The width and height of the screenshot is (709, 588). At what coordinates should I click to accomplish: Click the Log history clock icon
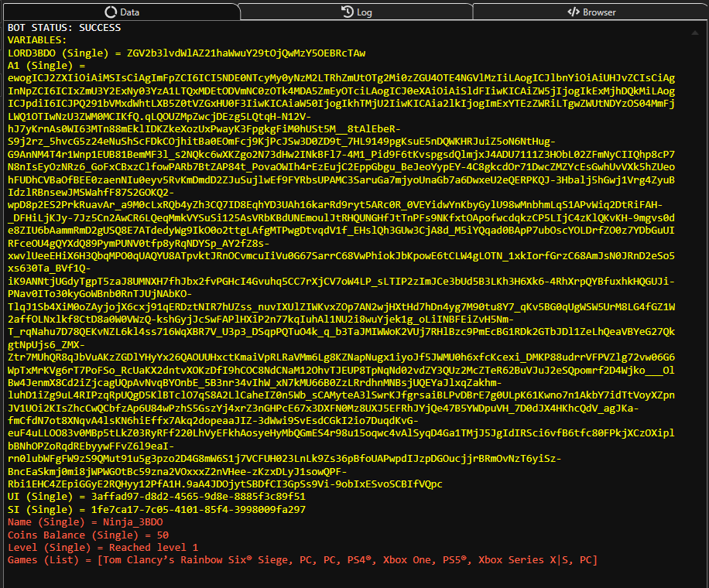click(348, 12)
